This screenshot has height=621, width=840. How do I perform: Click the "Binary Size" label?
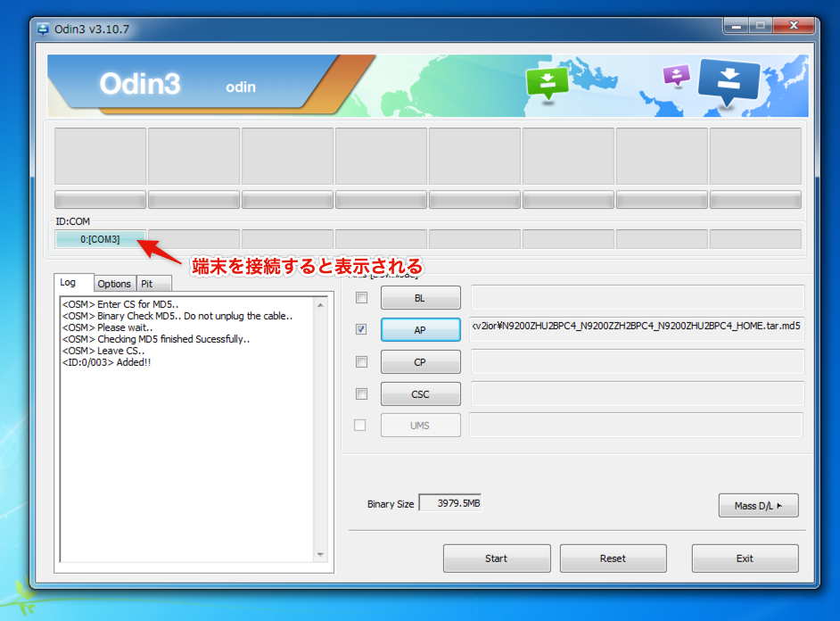pos(391,504)
